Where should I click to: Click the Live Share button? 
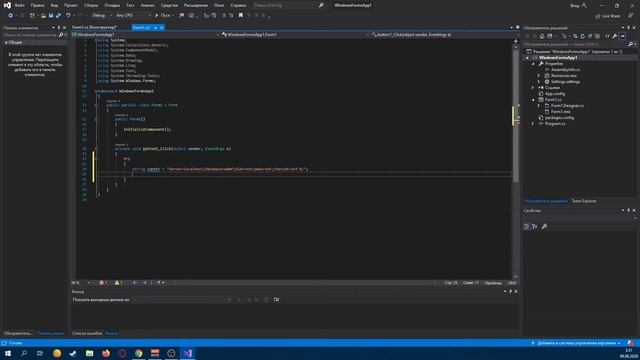608,16
